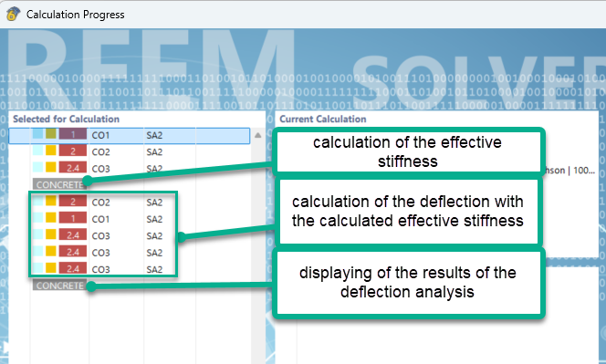The image size is (606, 364).
Task: Click the red '2.4' cell above the upper CONCRETE label
Action: click(x=73, y=168)
